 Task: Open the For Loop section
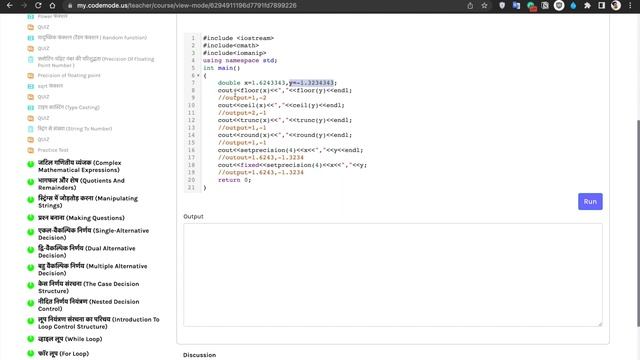63,353
